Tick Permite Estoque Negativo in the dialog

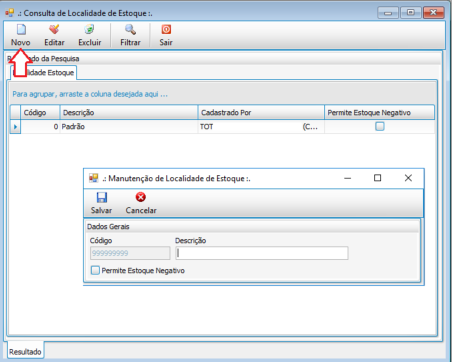point(95,270)
